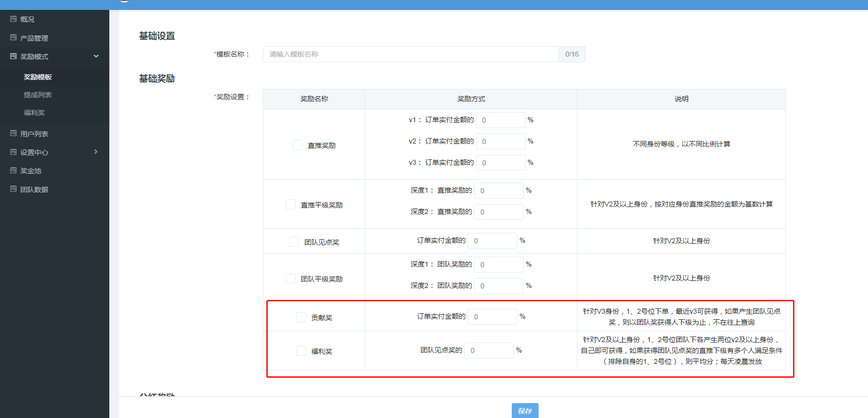The width and height of the screenshot is (868, 418).
Task: Click the v2 订单实付金额 percentage field
Action: point(501,141)
